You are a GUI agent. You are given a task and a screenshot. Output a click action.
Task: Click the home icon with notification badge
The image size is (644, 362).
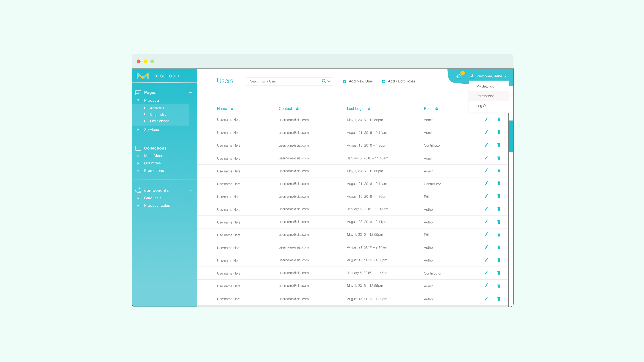coord(460,76)
